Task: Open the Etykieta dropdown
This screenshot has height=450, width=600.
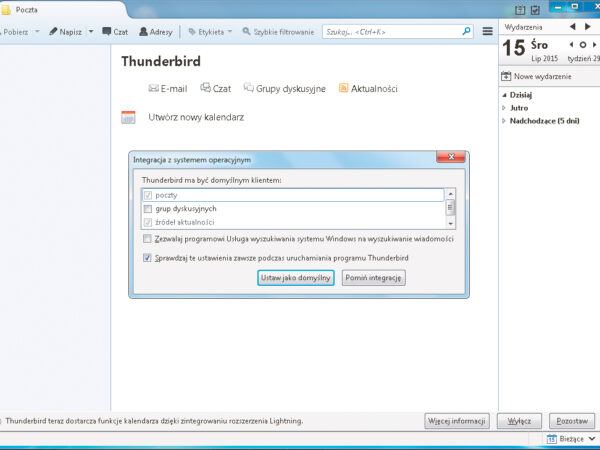Action: click(208, 31)
